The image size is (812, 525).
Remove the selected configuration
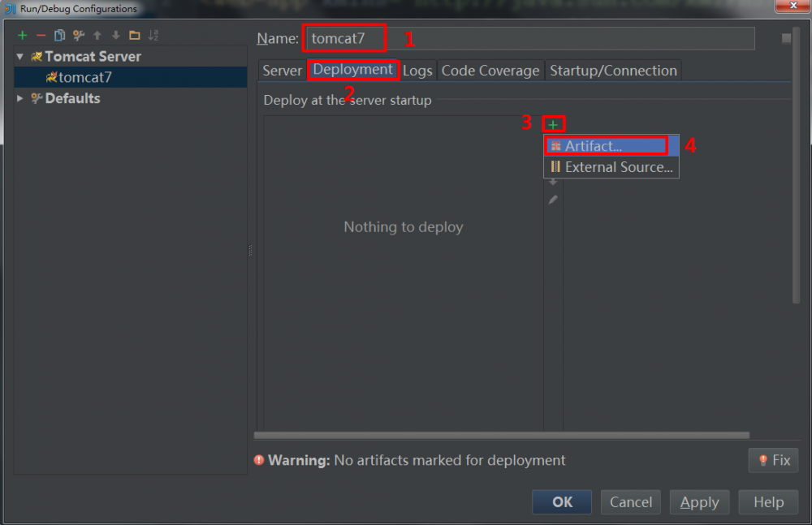(x=40, y=35)
